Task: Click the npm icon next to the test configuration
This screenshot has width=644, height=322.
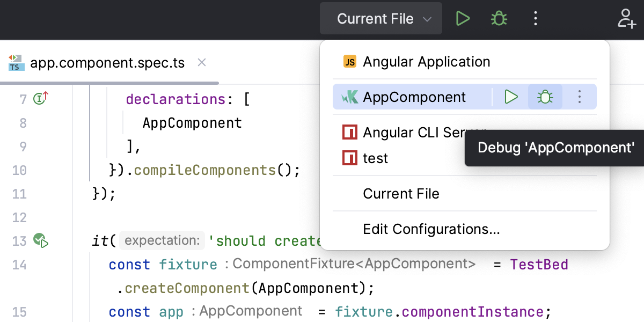Action: (x=349, y=158)
